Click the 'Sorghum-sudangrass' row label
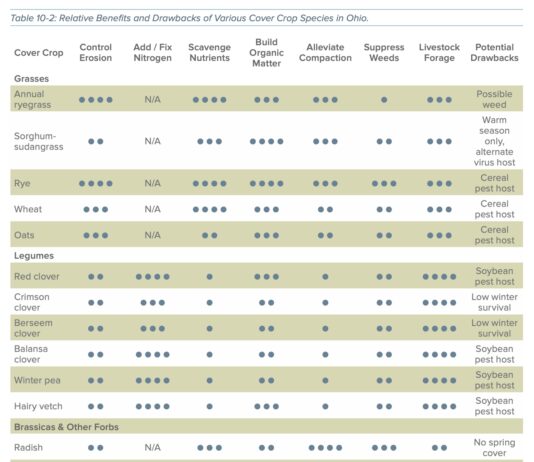 pyautogui.click(x=38, y=141)
